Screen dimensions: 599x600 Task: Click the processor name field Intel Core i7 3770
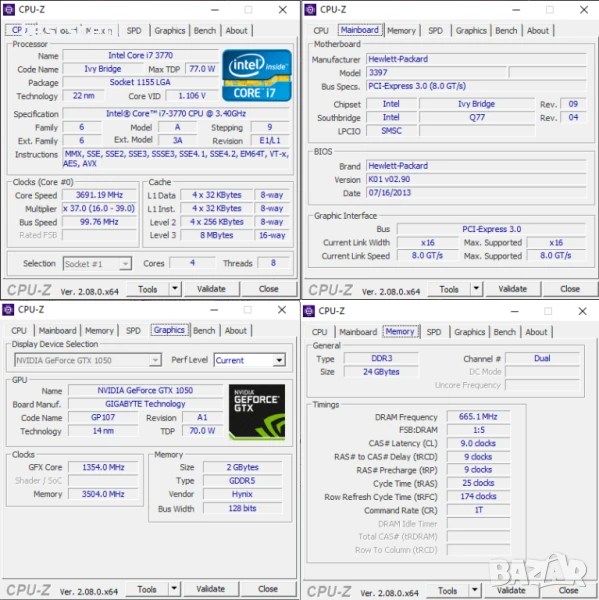140,55
